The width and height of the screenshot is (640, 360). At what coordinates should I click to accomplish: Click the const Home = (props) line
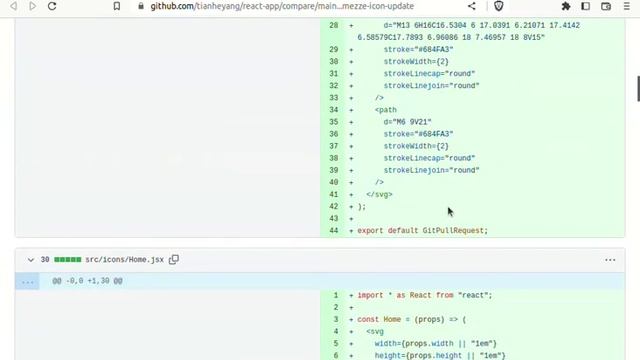tap(411, 319)
